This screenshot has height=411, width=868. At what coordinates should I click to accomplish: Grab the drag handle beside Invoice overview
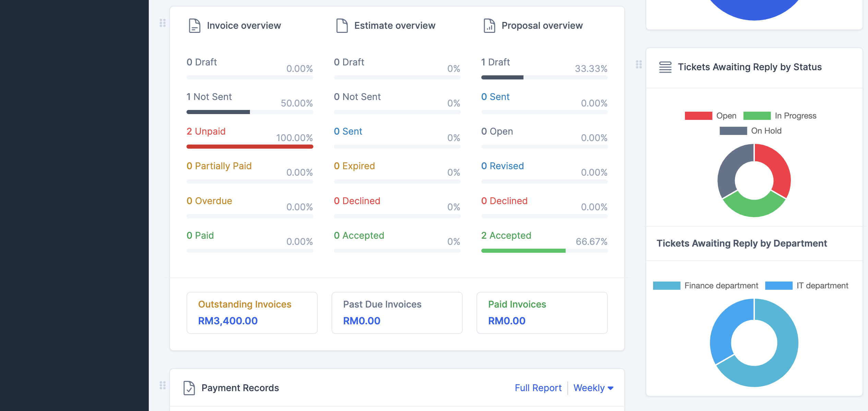tap(163, 23)
